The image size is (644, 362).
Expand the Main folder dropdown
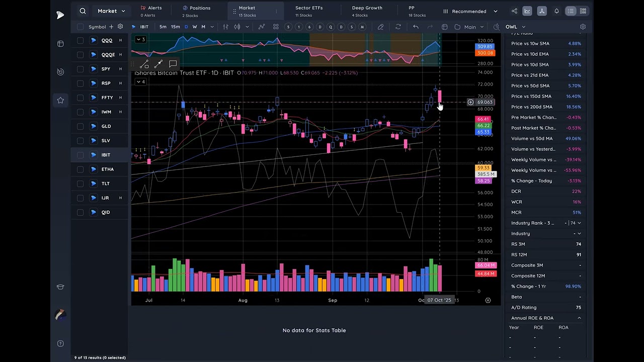pos(470,27)
